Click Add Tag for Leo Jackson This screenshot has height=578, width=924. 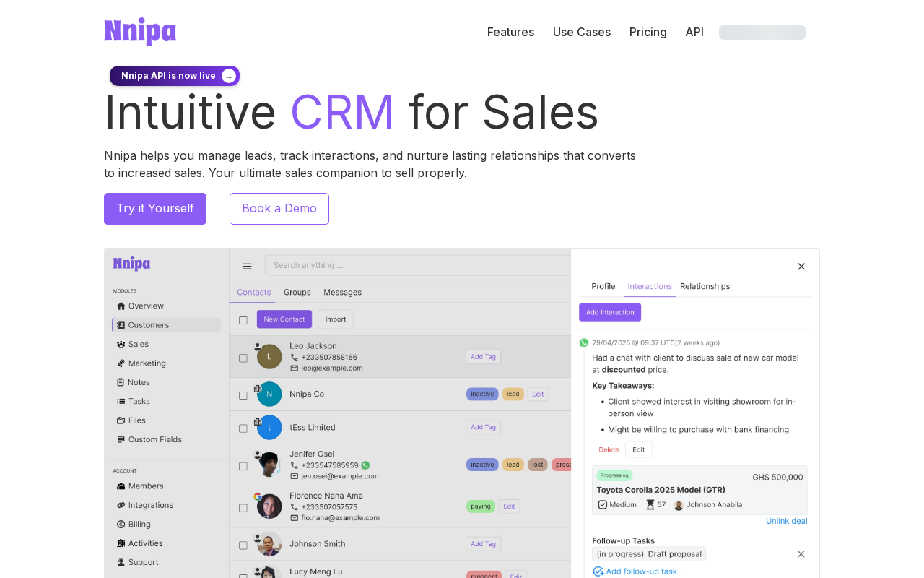tap(483, 357)
